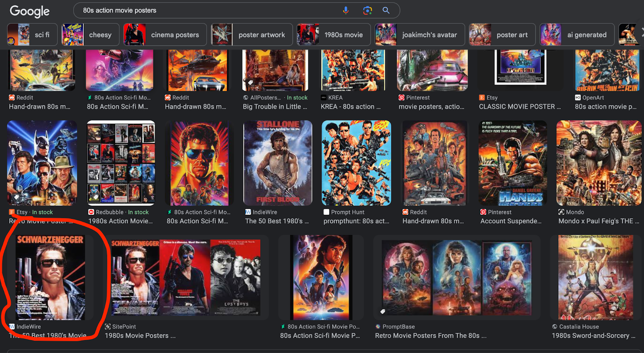The height and width of the screenshot is (353, 644).
Task: Select the 'poster art' filter chip
Action: (502, 35)
